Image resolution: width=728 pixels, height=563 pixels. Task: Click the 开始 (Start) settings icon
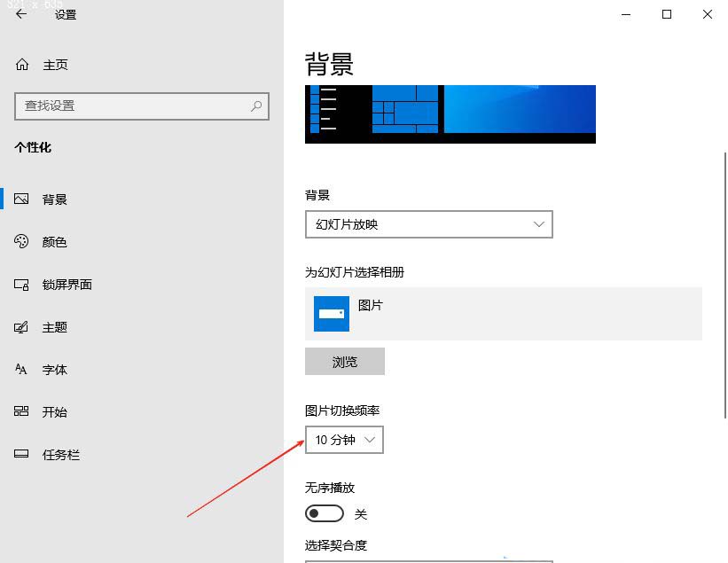coord(22,411)
